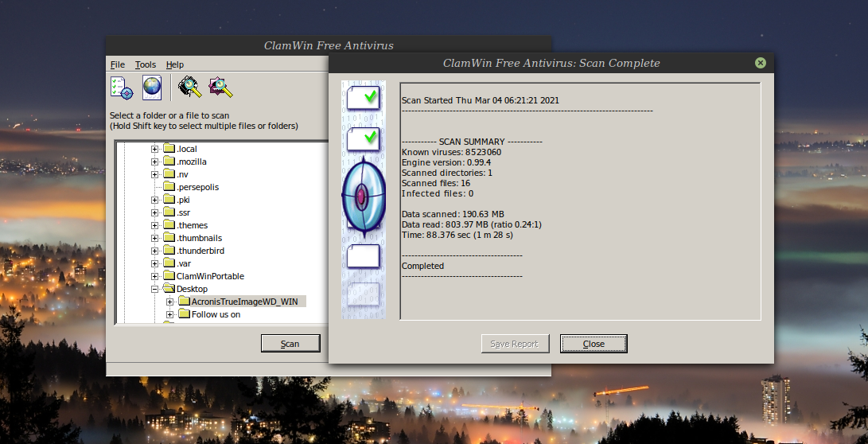The image size is (868, 444).
Task: Click the 'Infected files: 0' line
Action: pos(438,193)
